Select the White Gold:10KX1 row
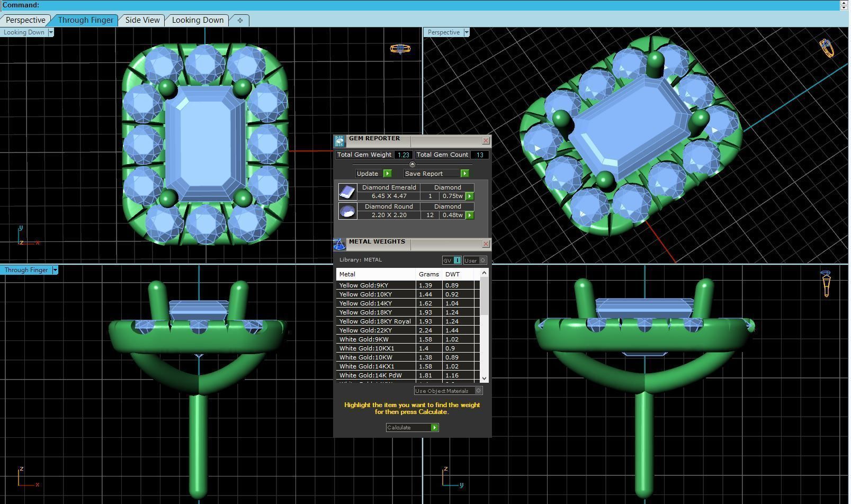Image resolution: width=851 pixels, height=504 pixels. point(408,348)
